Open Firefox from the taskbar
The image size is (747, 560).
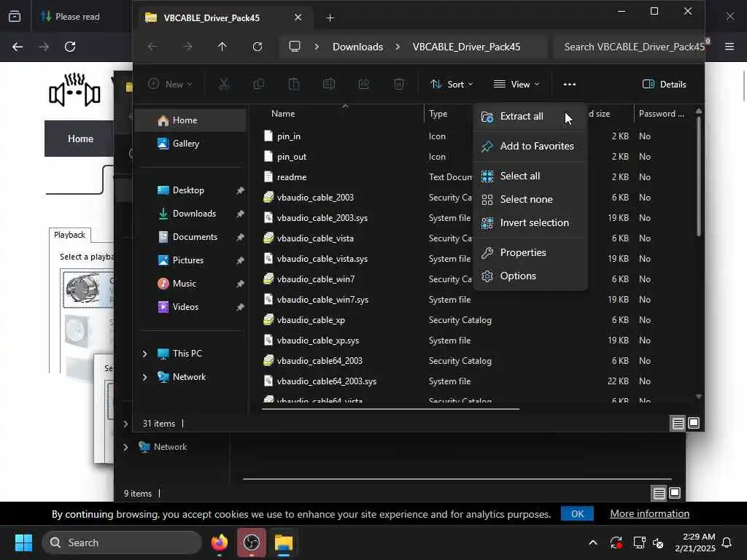click(x=219, y=542)
